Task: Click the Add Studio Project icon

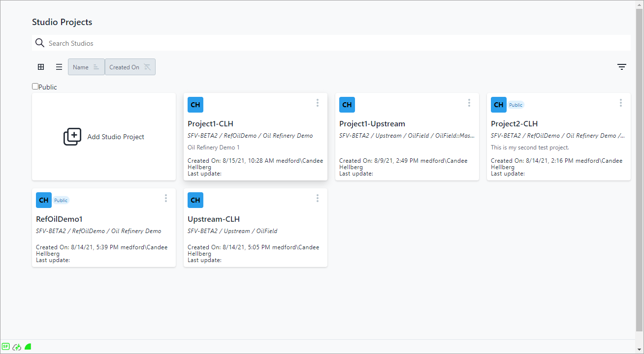Action: coord(72,137)
